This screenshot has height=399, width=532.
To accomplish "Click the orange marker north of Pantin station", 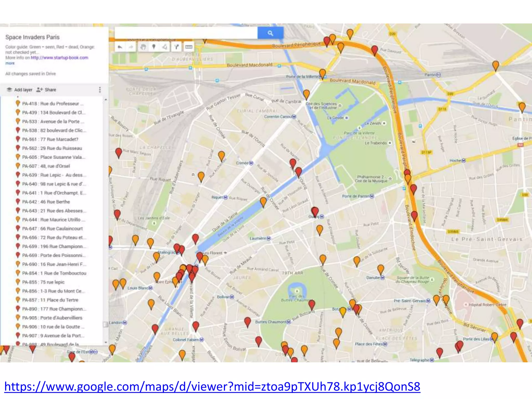I will (x=495, y=66).
